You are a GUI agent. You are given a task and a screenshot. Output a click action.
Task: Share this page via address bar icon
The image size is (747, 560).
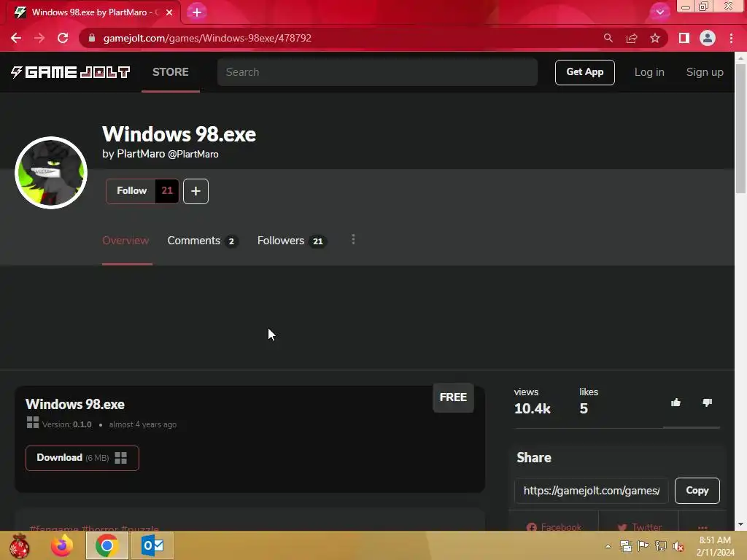(x=632, y=38)
